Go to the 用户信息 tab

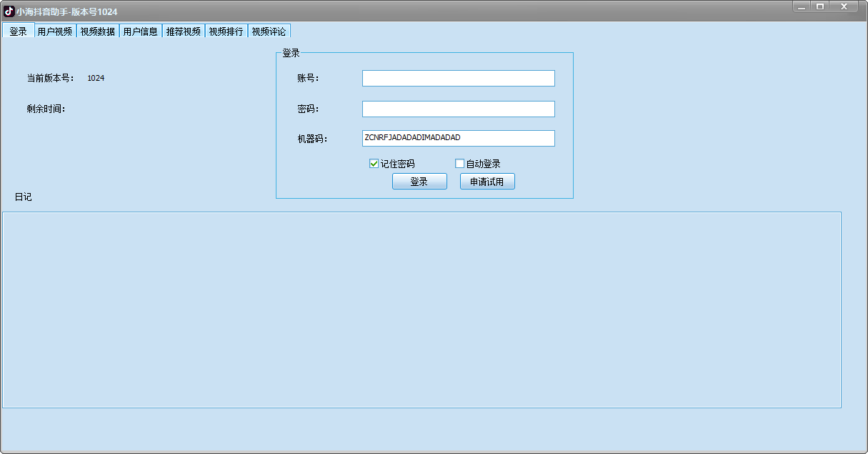(141, 31)
